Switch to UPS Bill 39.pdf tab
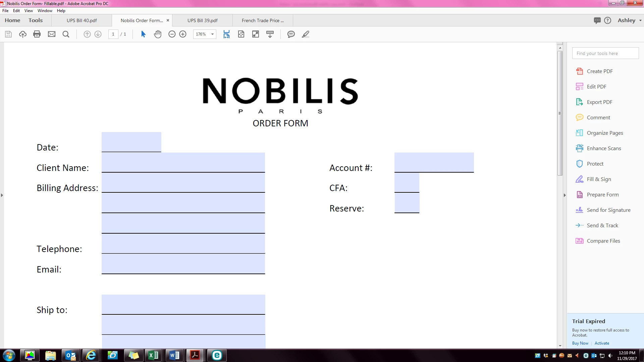 (x=202, y=20)
